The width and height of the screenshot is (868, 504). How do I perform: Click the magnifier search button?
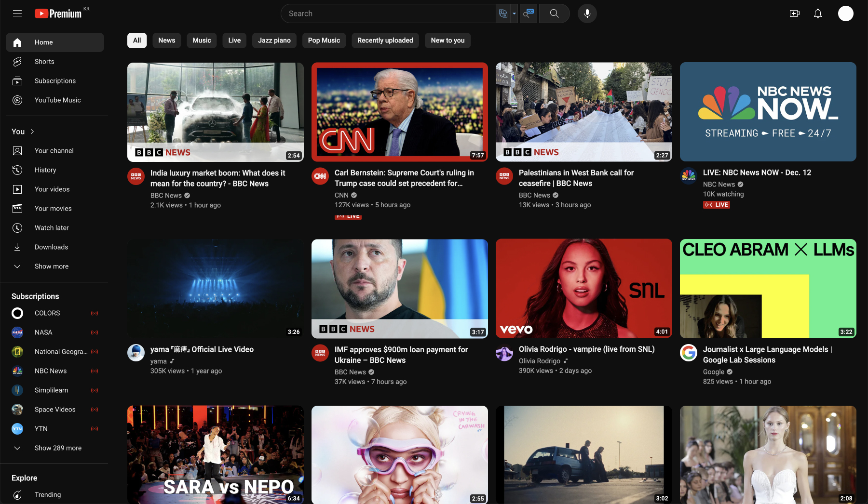point(554,13)
